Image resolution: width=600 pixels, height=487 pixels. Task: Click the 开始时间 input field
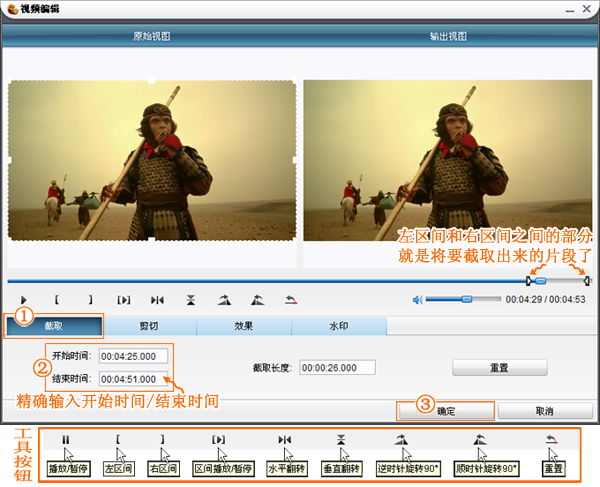[133, 356]
